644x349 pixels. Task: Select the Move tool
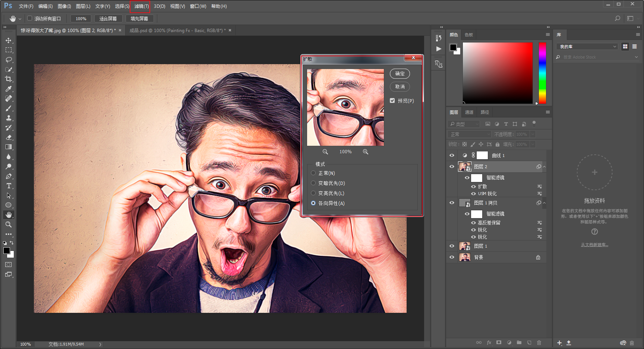point(9,40)
